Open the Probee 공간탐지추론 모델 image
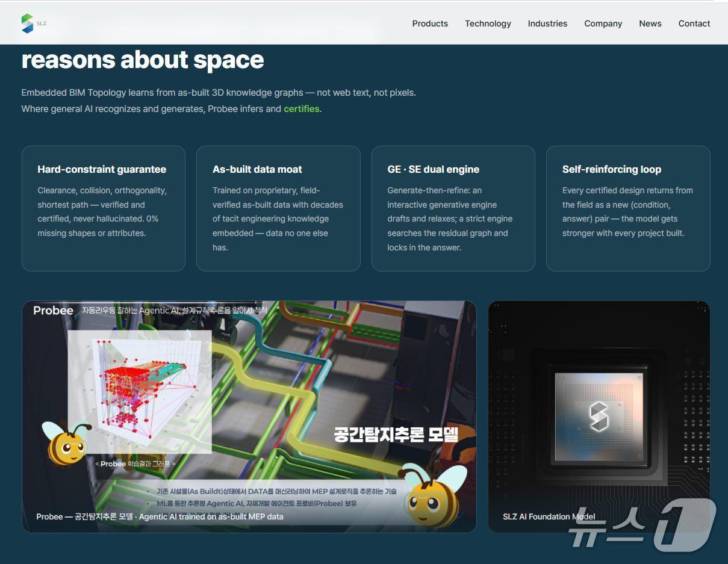Viewport: 728px width, 564px height. coord(249,417)
